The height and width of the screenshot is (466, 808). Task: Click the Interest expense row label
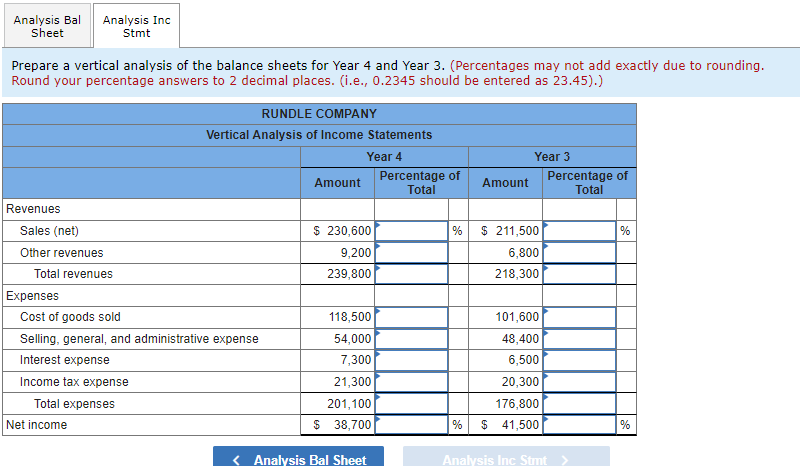click(65, 360)
